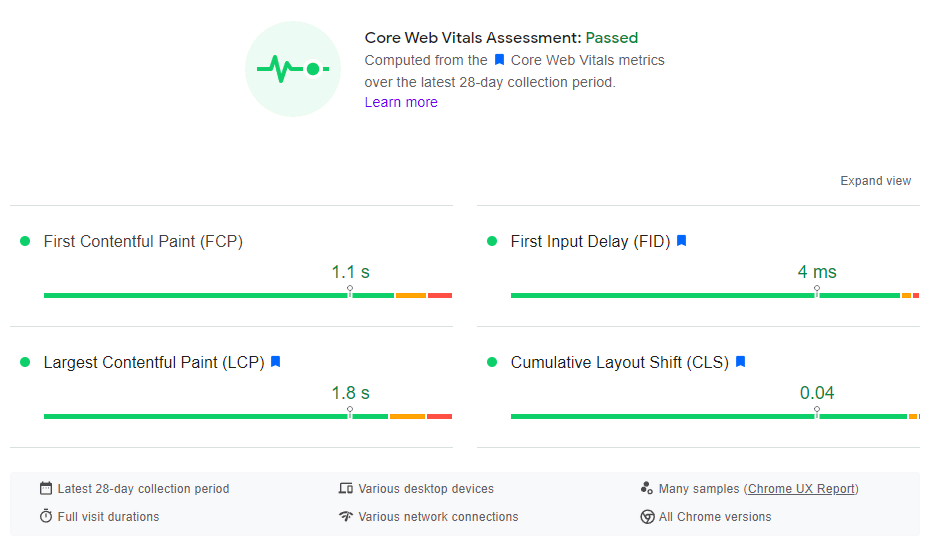The height and width of the screenshot is (548, 930).
Task: Click the First Contentful Paint (FCP) label
Action: point(143,241)
